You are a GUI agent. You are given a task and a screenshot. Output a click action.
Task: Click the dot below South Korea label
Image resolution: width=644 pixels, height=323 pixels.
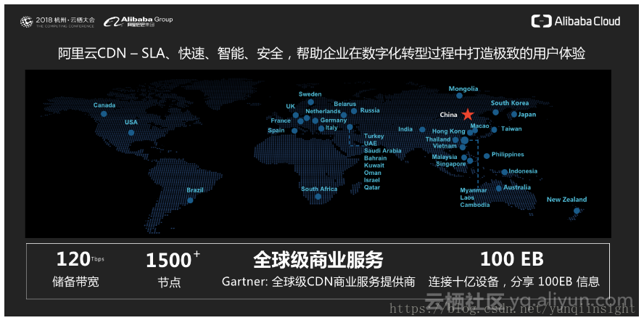[496, 113]
